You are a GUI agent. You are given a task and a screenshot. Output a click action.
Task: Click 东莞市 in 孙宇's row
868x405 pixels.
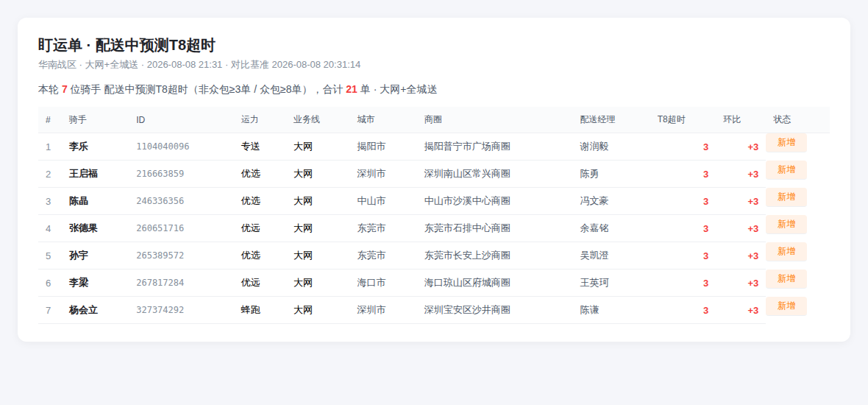(371, 256)
